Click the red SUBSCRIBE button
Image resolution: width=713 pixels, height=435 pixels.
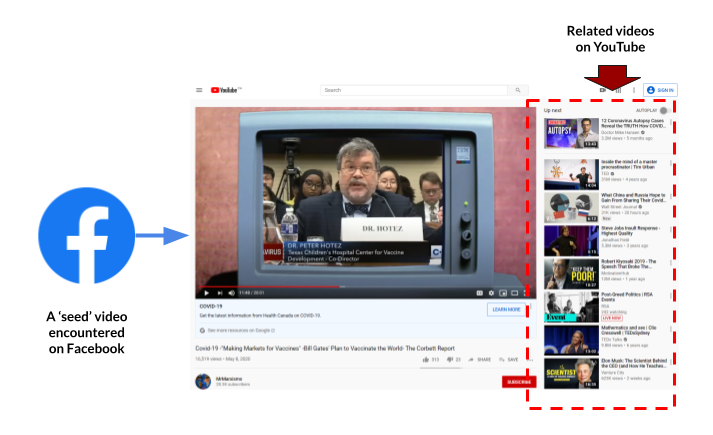coord(519,382)
